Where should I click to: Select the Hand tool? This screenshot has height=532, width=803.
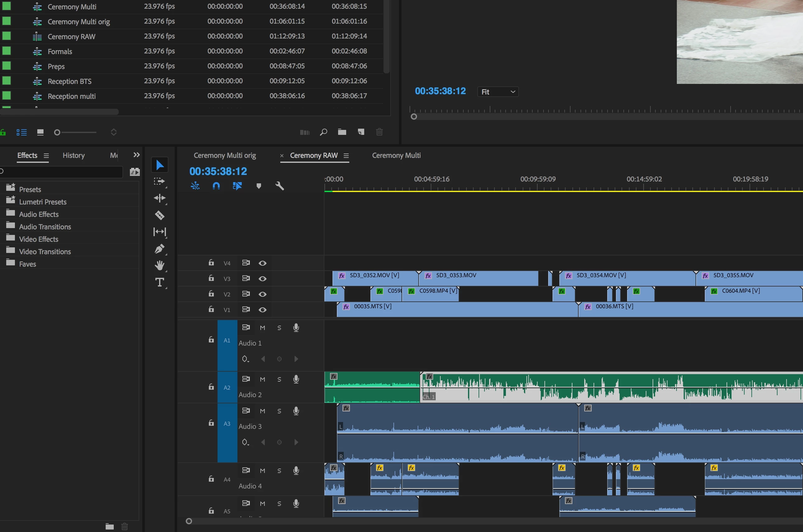coord(159,265)
